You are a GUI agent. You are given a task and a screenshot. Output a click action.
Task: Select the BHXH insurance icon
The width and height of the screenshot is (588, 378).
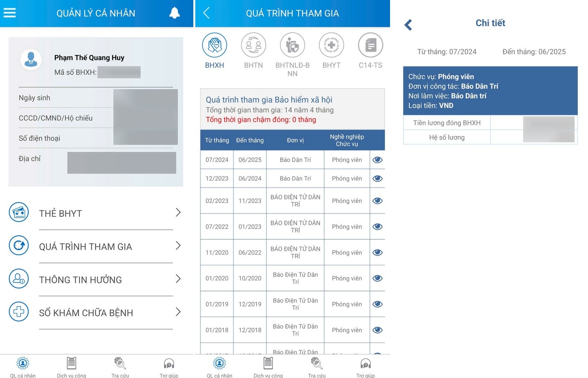(214, 45)
